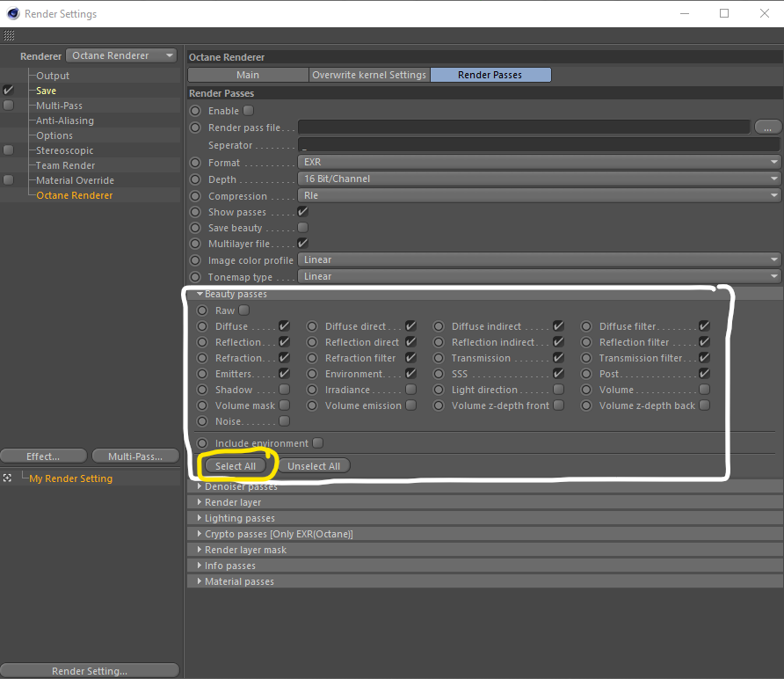Viewport: 784px width, 679px height.
Task: Toggle the Save checkbox in left list
Action: click(9, 90)
